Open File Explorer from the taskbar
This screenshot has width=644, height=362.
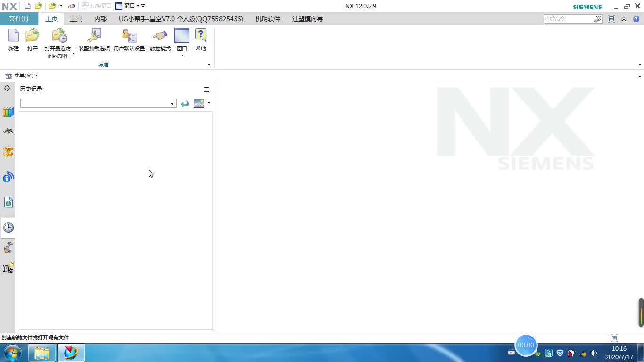(42, 353)
